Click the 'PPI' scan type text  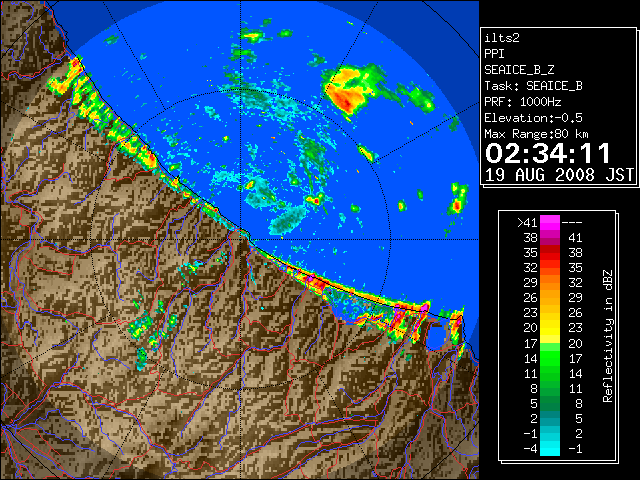[x=494, y=54]
